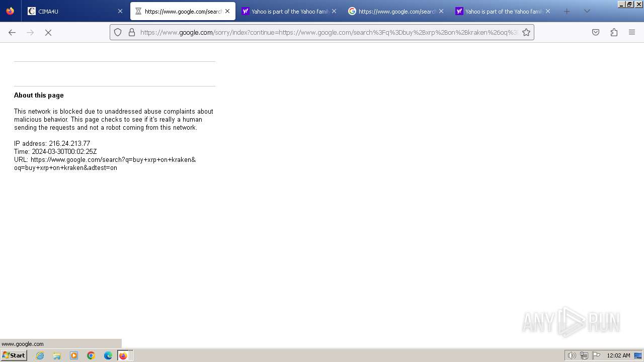Bookmark this page with the star

[526, 32]
